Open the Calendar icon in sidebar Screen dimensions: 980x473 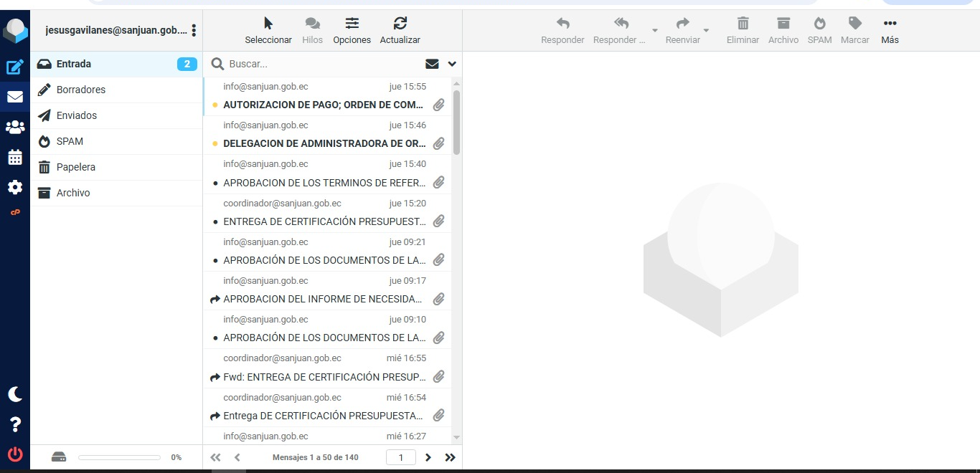15,158
